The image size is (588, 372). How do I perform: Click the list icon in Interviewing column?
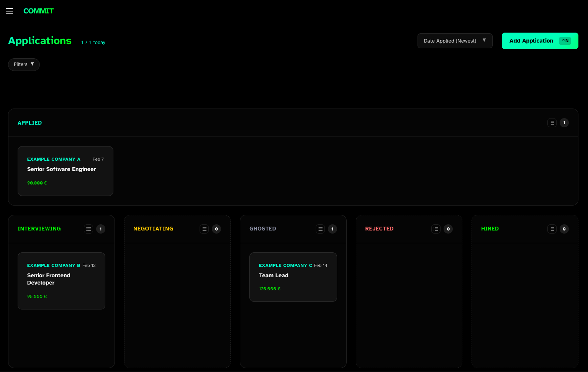[x=88, y=229]
